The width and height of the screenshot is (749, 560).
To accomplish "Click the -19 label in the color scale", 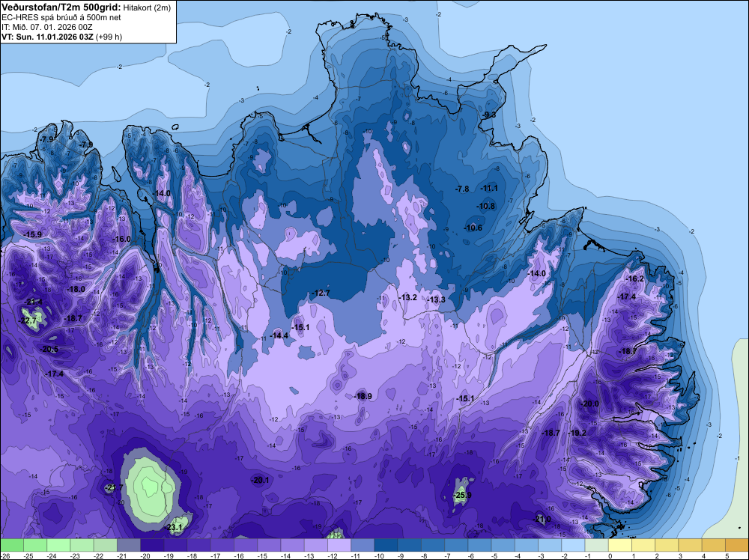I will click(x=169, y=556).
